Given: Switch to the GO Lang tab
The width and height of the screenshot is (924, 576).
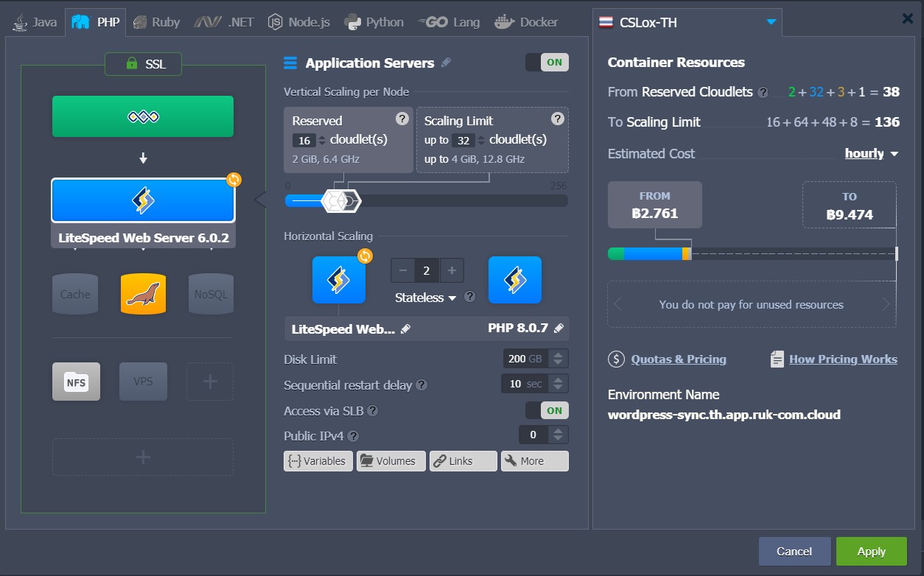Looking at the screenshot, I should point(449,22).
